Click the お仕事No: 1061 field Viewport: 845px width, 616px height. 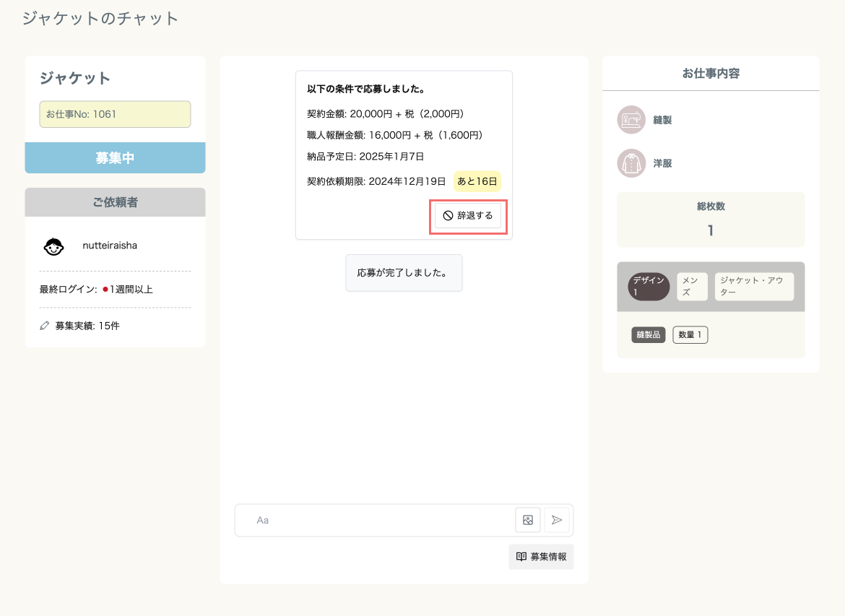[116, 114]
